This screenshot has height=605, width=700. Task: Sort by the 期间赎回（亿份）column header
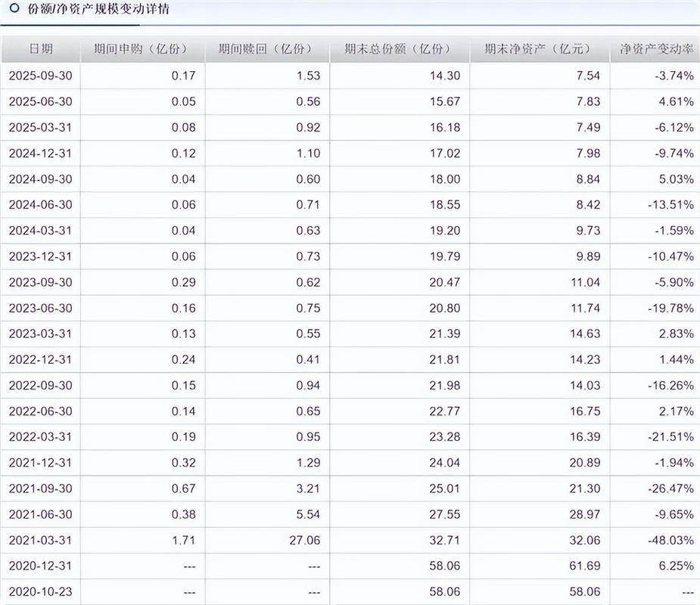click(266, 48)
